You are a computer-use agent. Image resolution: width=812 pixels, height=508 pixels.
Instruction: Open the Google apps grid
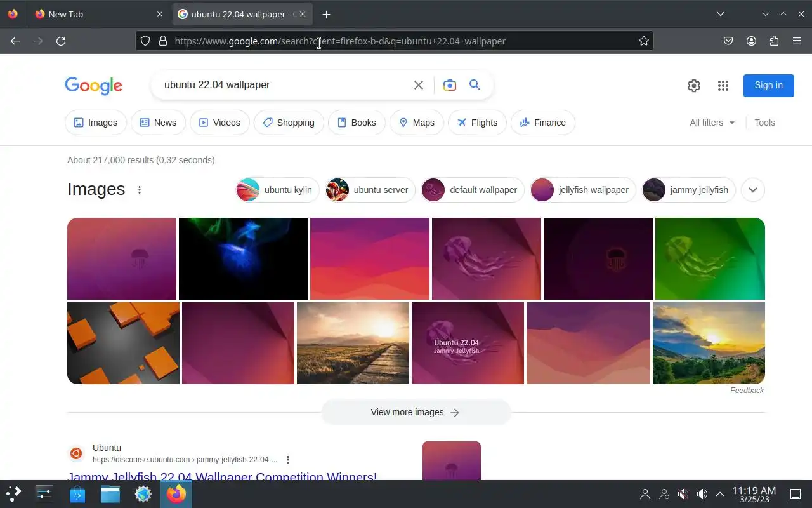[x=723, y=86]
